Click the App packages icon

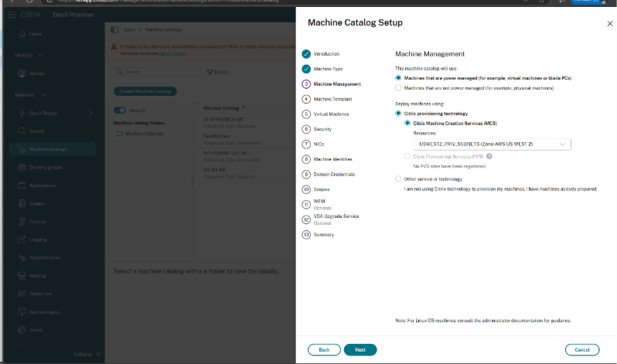point(22,312)
